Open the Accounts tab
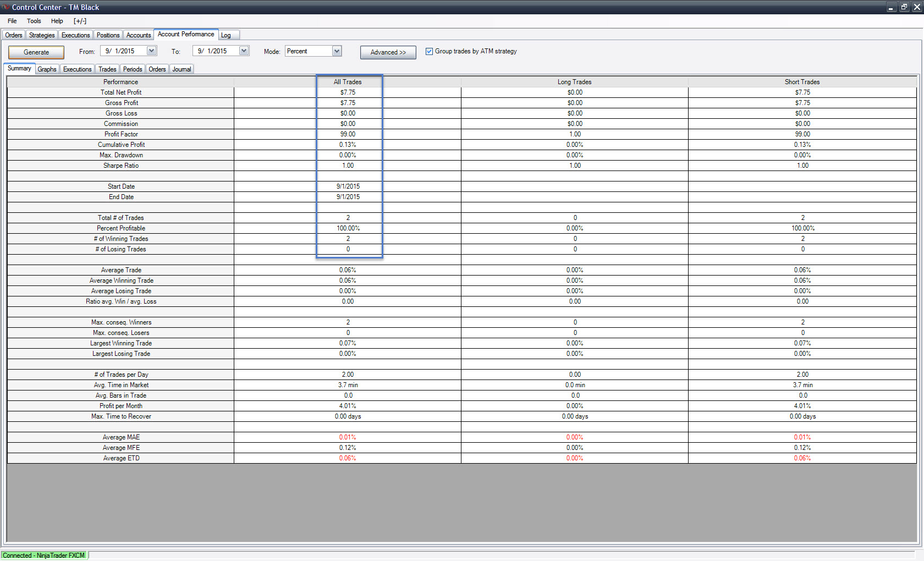Image resolution: width=924 pixels, height=561 pixels. [x=139, y=35]
